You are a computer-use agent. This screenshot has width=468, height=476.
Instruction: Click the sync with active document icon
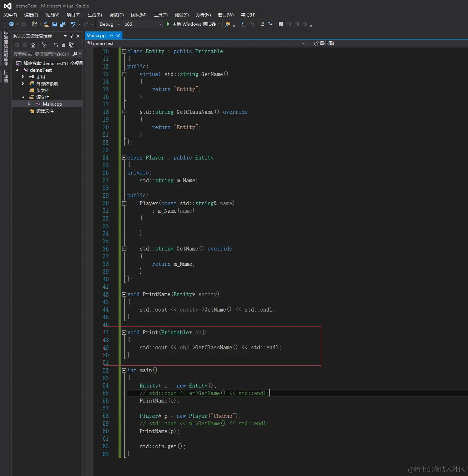pos(56,45)
